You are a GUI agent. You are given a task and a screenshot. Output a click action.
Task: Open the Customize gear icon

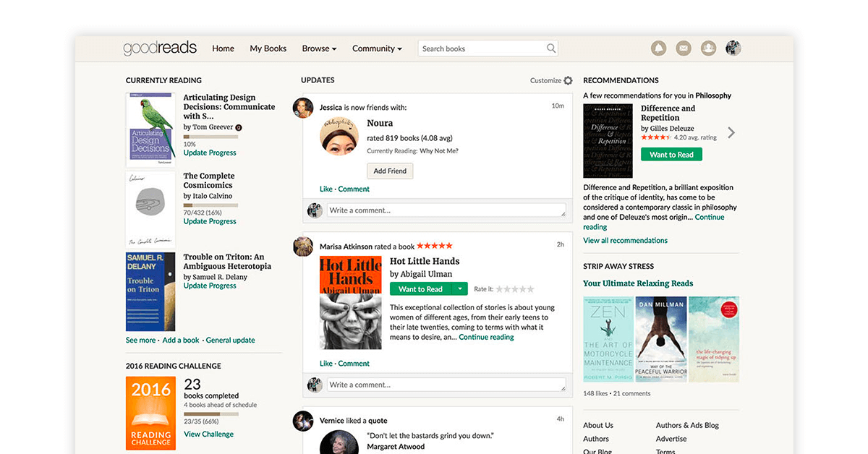(568, 81)
